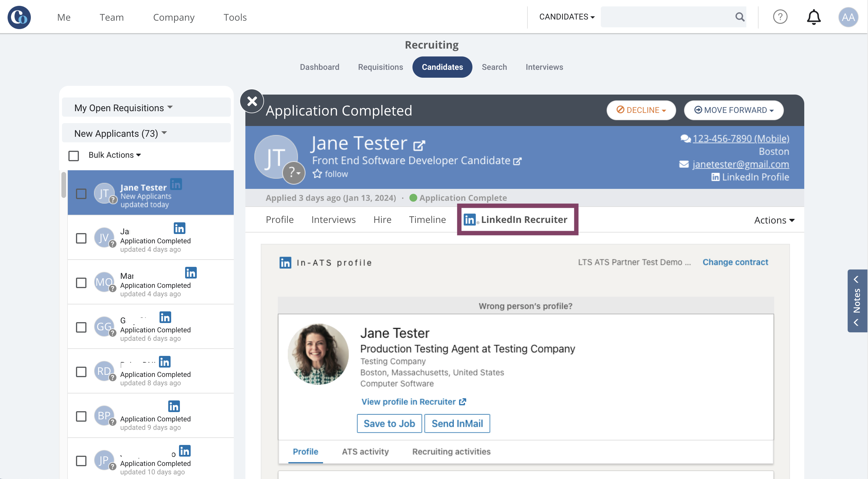Viewport: 868px width, 479px height.
Task: Open the Requisitions tab
Action: pos(380,67)
